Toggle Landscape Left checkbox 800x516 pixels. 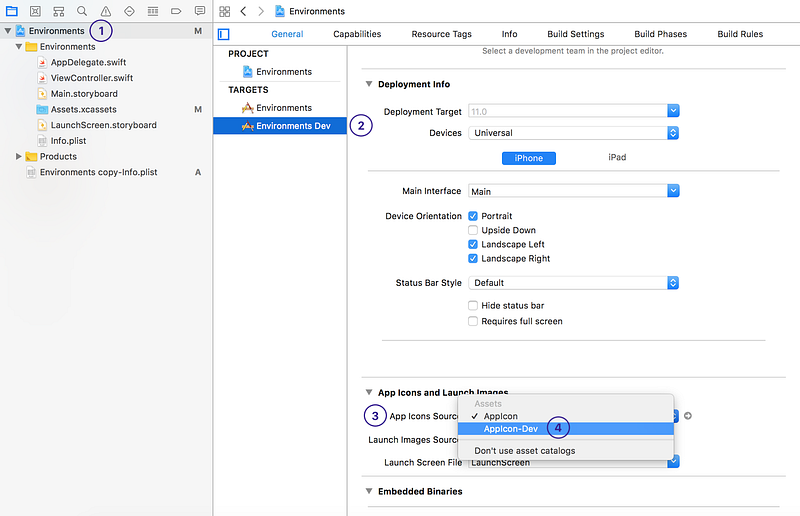click(x=473, y=244)
